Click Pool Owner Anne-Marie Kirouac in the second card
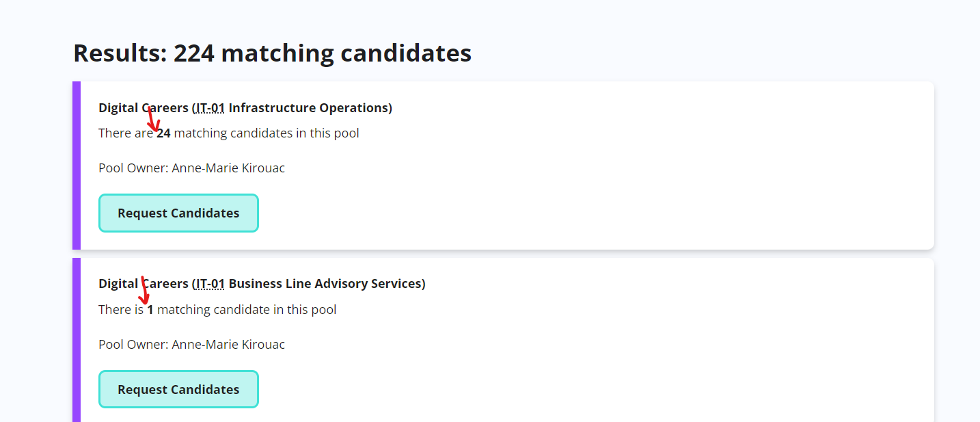Image resolution: width=980 pixels, height=422 pixels. (x=191, y=344)
